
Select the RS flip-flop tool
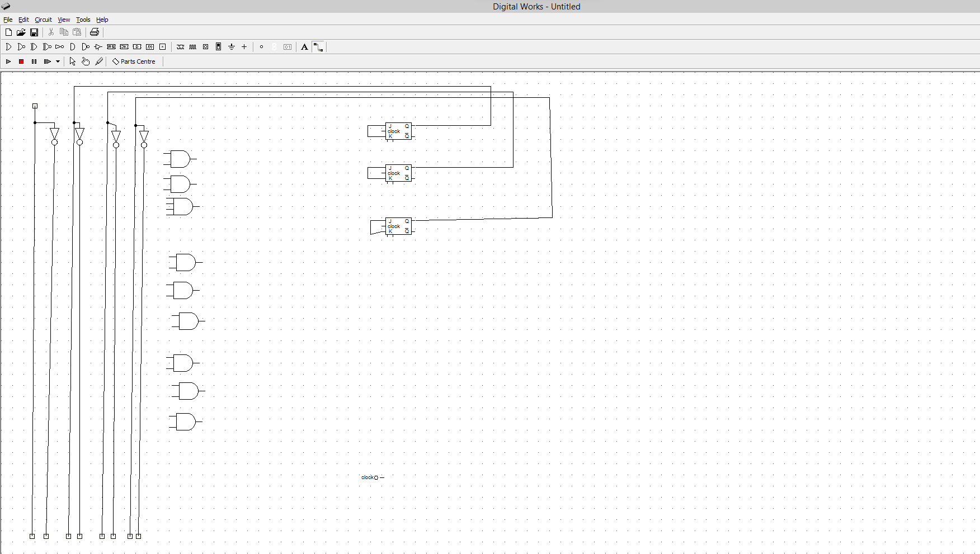pyautogui.click(x=111, y=47)
